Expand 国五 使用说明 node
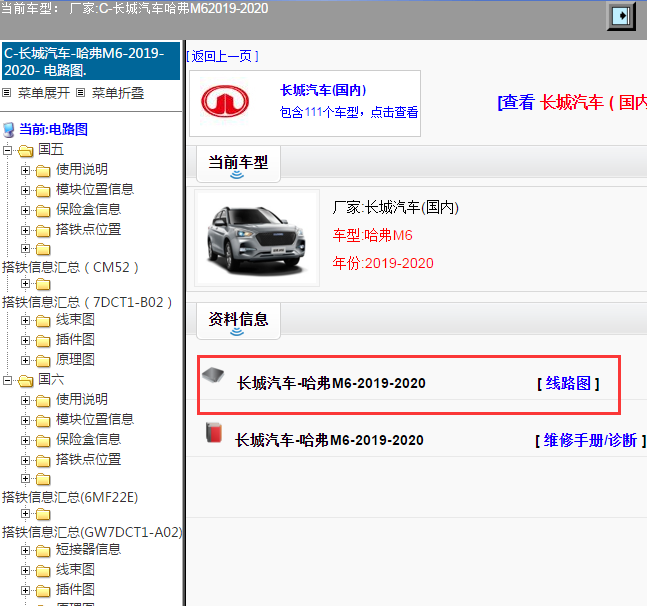The width and height of the screenshot is (647, 606). click(26, 170)
